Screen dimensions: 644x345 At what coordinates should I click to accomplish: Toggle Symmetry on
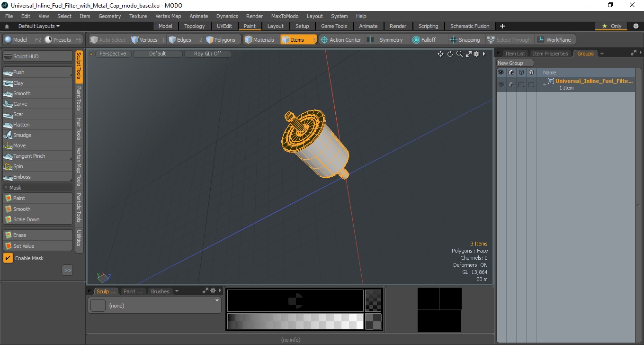click(x=386, y=40)
